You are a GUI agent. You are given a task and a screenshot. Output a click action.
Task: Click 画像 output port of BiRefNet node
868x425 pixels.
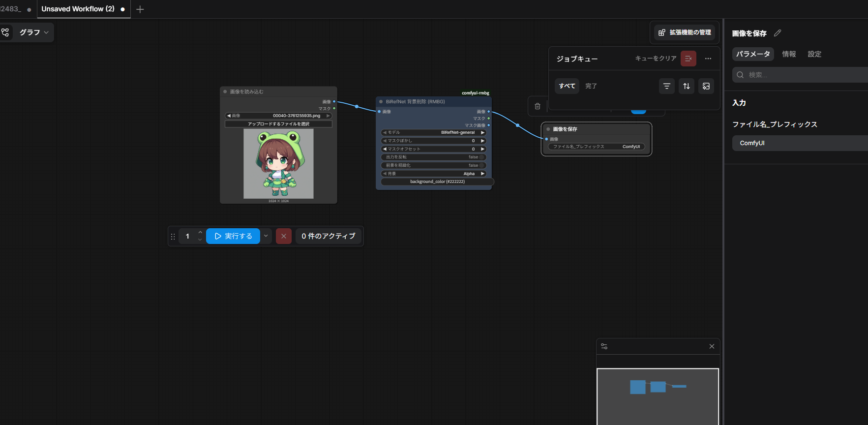[x=488, y=112]
